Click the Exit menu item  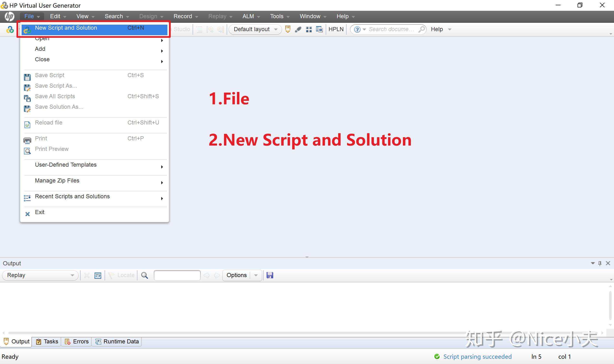[x=40, y=212]
